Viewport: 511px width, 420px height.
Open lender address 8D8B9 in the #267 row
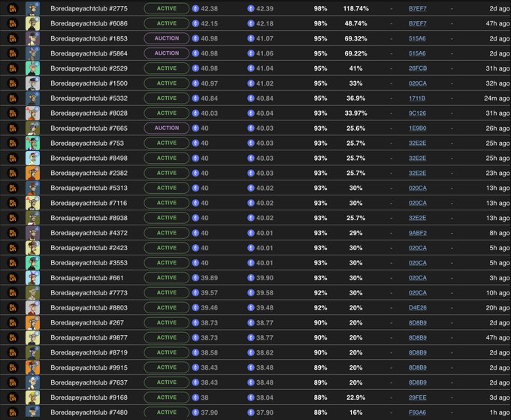(418, 322)
